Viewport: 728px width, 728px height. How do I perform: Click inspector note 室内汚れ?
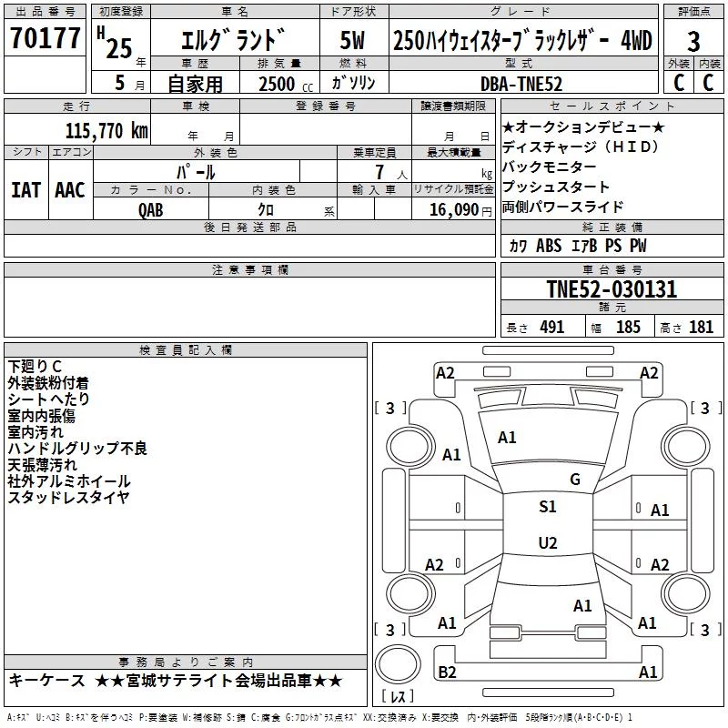pos(35,431)
